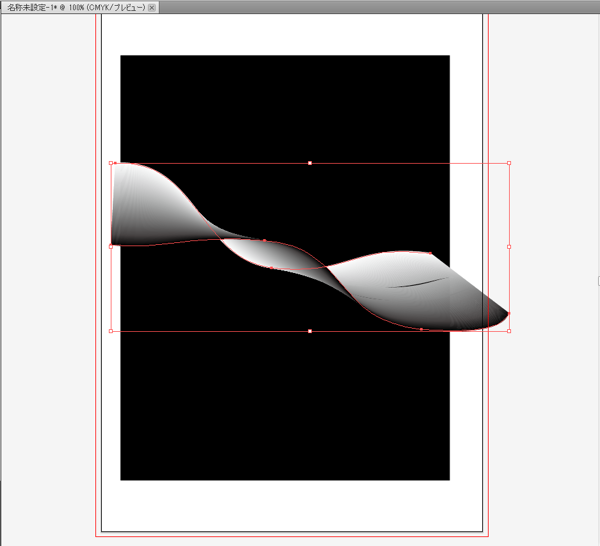Screen dimensions: 600x546
Task: Click the top-left bounding box handle
Action: (x=111, y=163)
